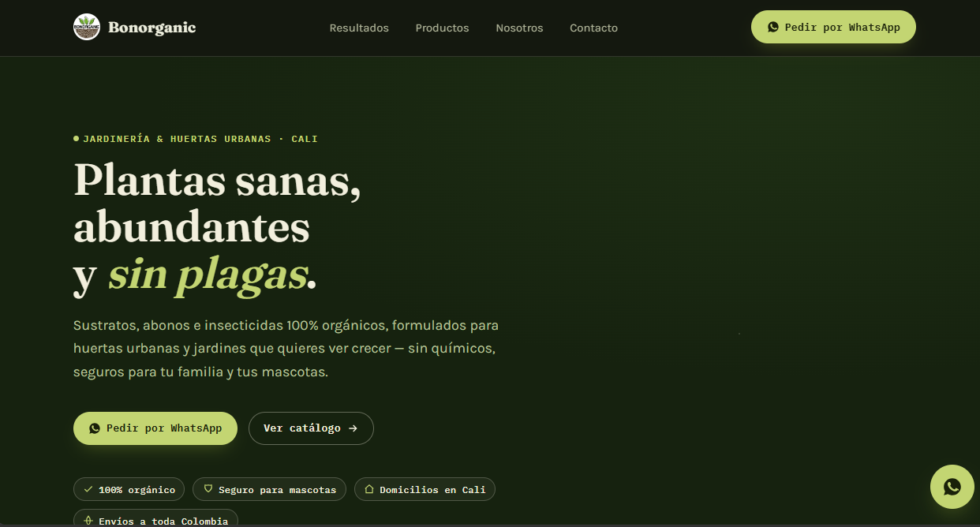The image size is (980, 527).
Task: Click the Seguro para mascotas badge
Action: (270, 489)
